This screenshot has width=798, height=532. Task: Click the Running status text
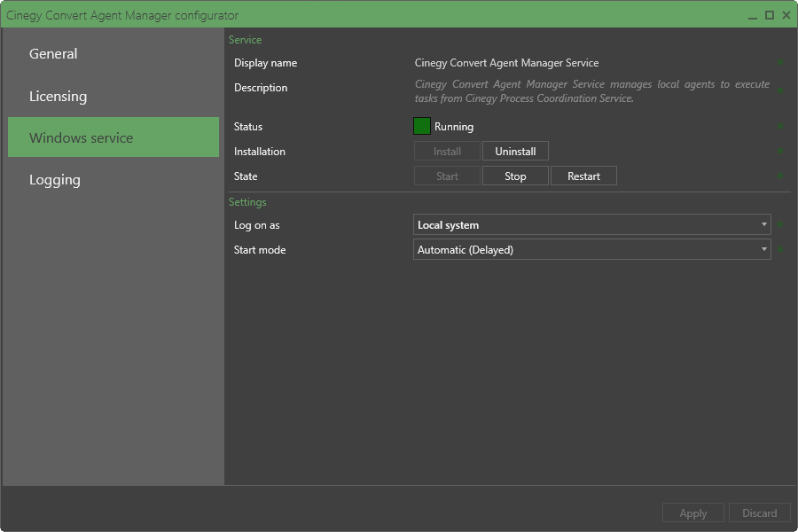click(x=454, y=126)
